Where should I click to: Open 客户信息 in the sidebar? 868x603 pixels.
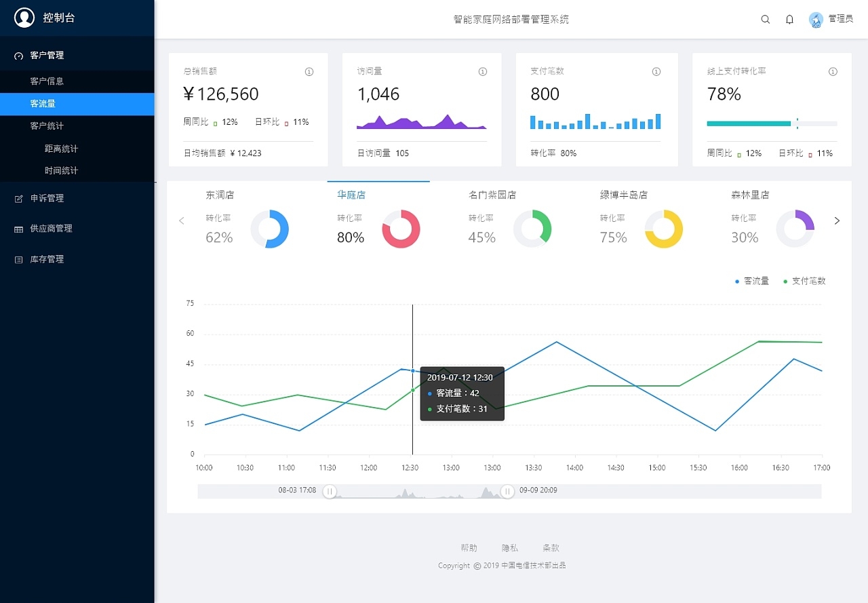click(77, 81)
